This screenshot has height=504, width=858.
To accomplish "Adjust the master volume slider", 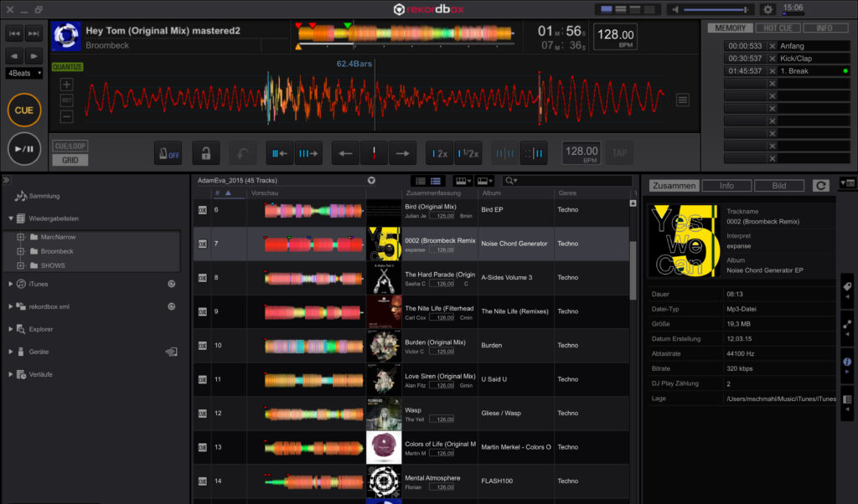I will pos(716,9).
